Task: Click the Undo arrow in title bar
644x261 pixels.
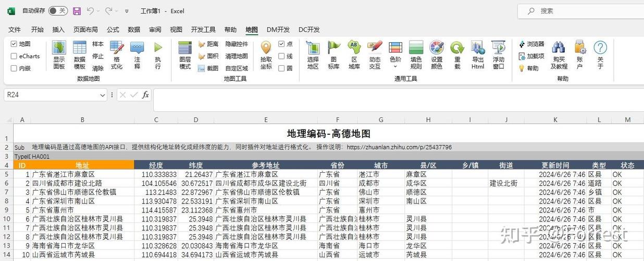Action: coord(90,11)
